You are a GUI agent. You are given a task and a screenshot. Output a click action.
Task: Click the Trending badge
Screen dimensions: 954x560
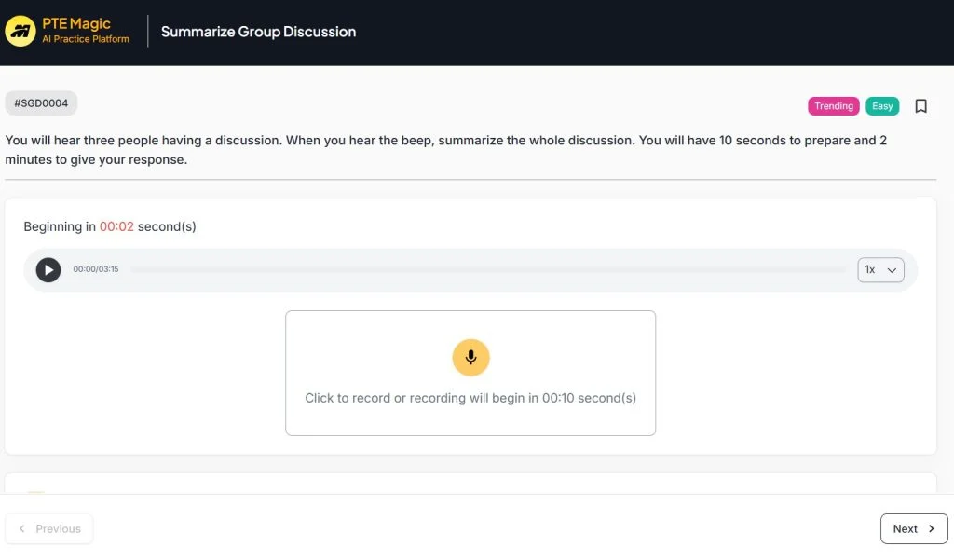click(833, 106)
